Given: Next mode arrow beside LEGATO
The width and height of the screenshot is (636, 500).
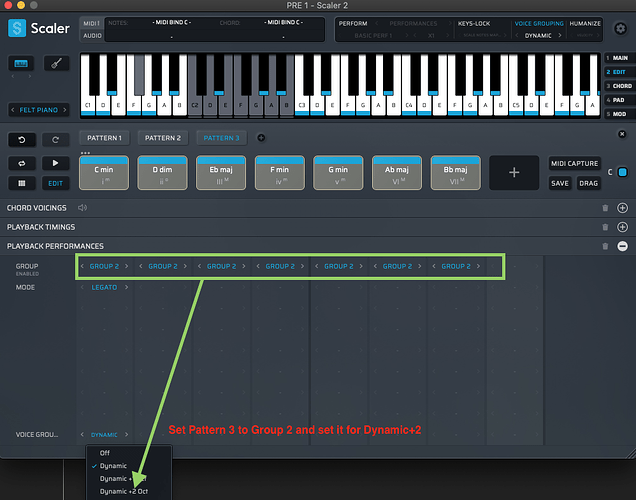Looking at the screenshot, I should [x=127, y=288].
